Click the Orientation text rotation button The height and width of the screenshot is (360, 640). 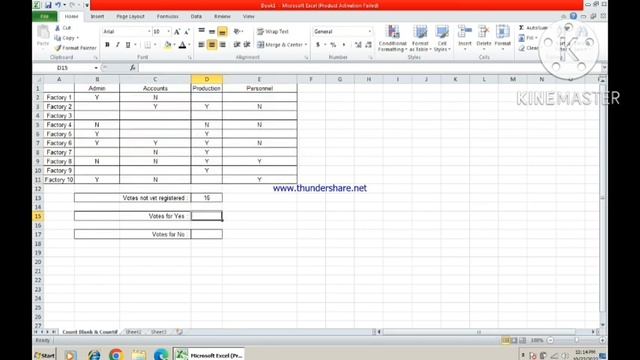click(x=237, y=31)
